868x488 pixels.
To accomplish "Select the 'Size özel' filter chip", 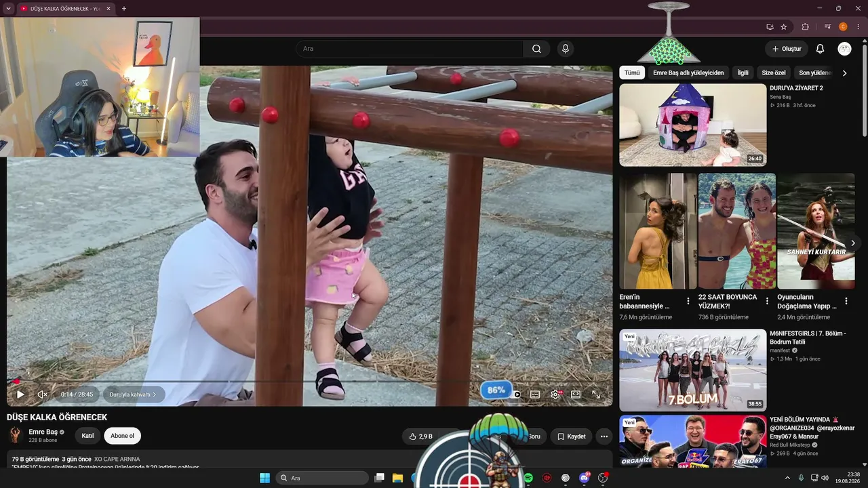I will point(774,73).
